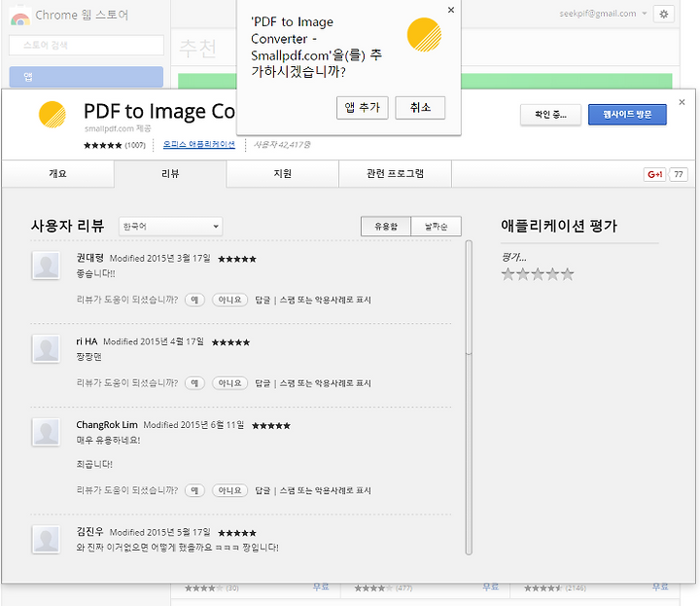700x606 pixels.
Task: Open the 한국어 language dropdown
Action: (x=170, y=227)
